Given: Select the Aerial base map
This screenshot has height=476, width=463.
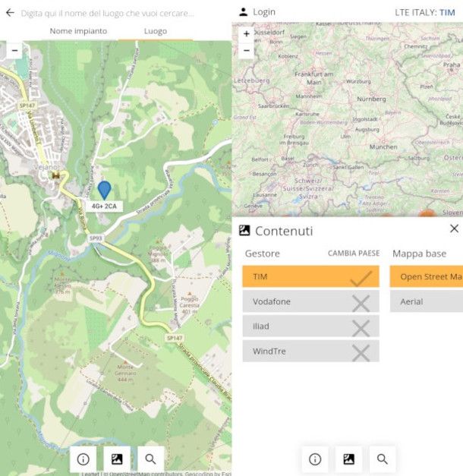Looking at the screenshot, I should pos(427,301).
